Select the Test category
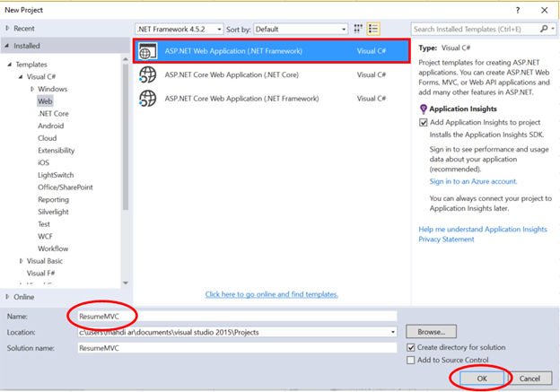This screenshot has height=392, width=560. tap(44, 224)
